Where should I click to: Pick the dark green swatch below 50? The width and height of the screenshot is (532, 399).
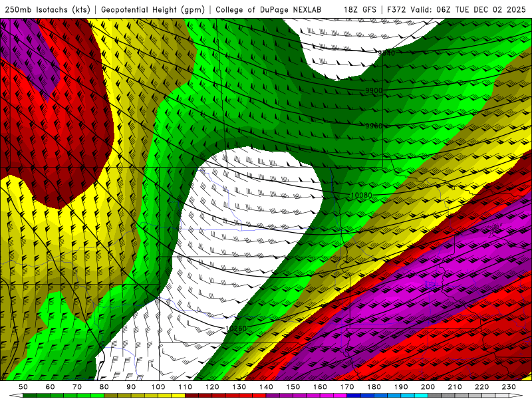click(30, 396)
